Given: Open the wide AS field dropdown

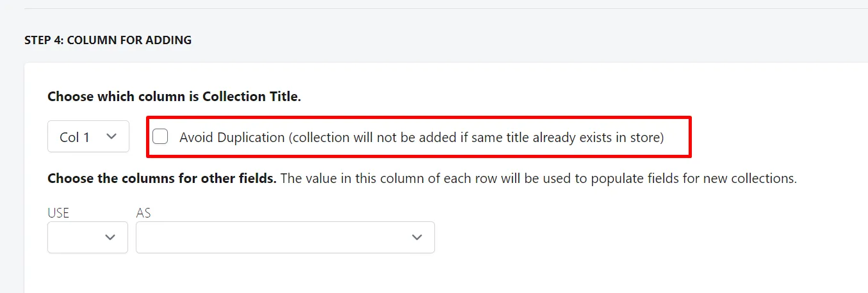Looking at the screenshot, I should [285, 237].
